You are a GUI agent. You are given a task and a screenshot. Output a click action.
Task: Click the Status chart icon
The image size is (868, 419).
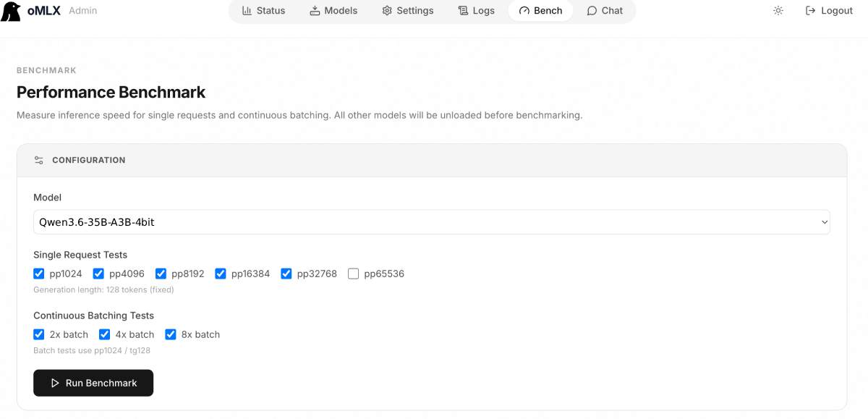(x=247, y=11)
